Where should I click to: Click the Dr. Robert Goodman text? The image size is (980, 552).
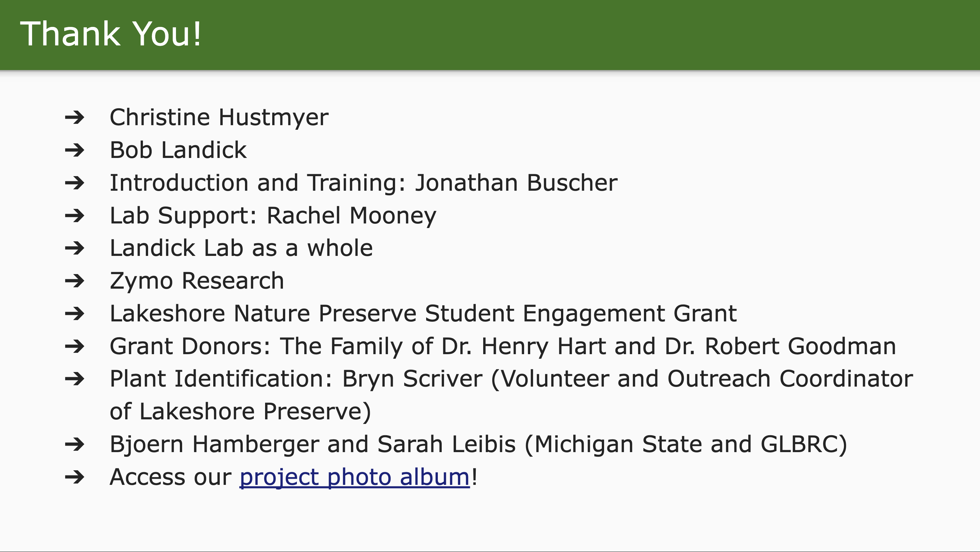pos(780,347)
